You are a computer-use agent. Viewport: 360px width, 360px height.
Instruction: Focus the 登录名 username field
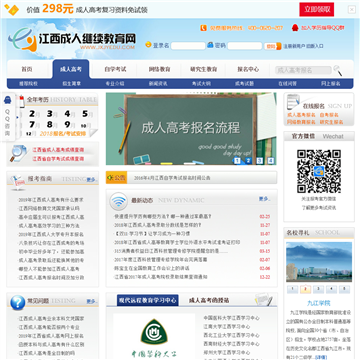(188, 46)
